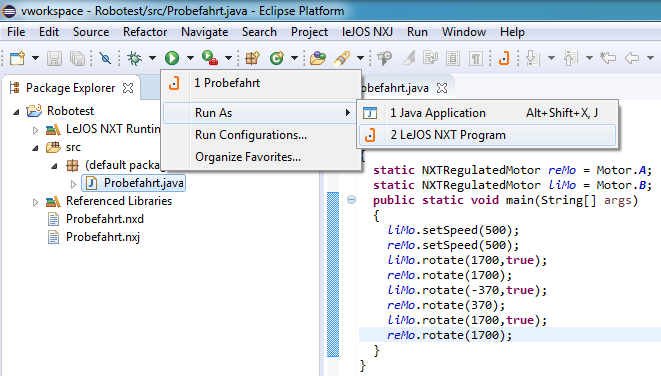Click the New Java Package icon
661x376 pixels.
[252, 58]
